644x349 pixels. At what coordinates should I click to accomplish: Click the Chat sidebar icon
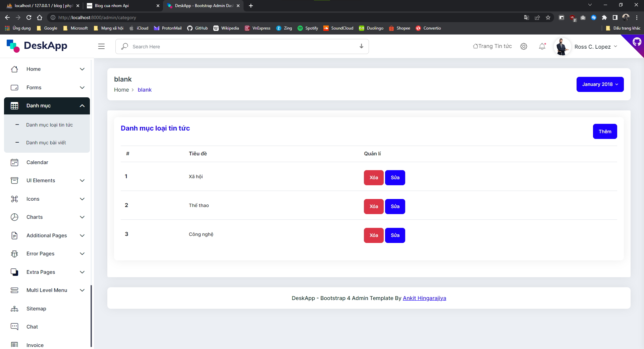point(14,327)
